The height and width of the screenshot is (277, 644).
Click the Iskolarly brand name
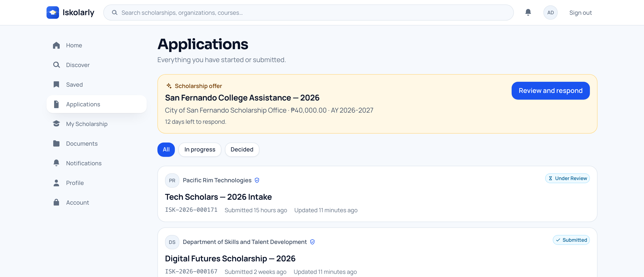78,13
